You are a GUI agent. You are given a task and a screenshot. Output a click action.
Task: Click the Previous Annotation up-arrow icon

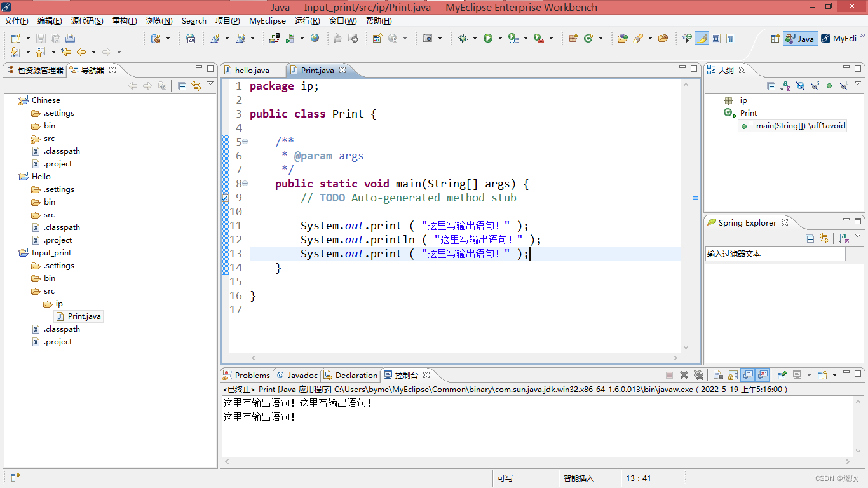tap(41, 52)
